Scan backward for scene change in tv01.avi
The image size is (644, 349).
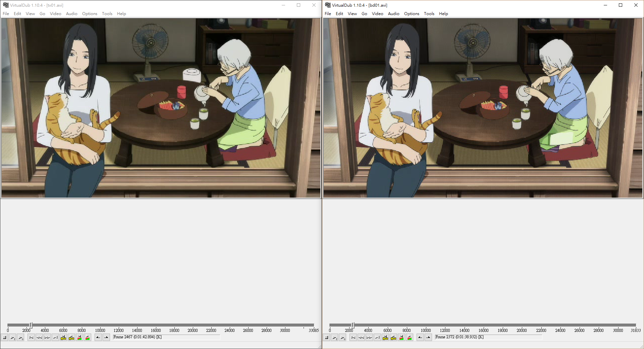point(79,338)
